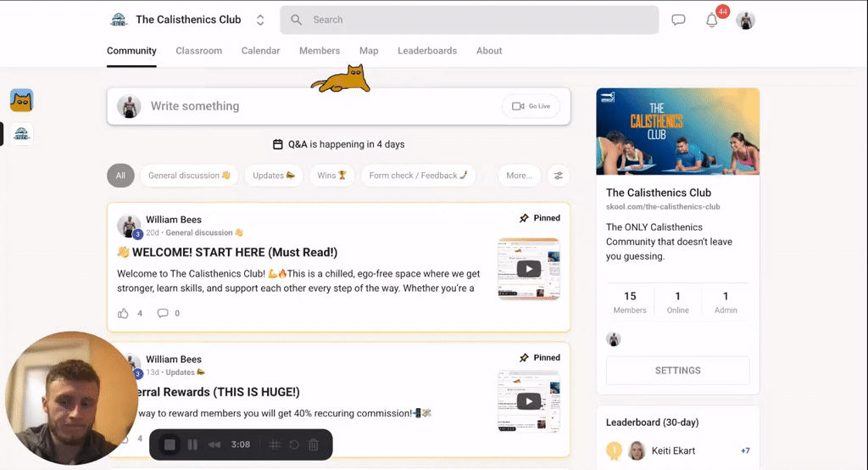868x470 pixels.
Task: Click the Updates tag on Referral Rewards post
Action: click(186, 372)
